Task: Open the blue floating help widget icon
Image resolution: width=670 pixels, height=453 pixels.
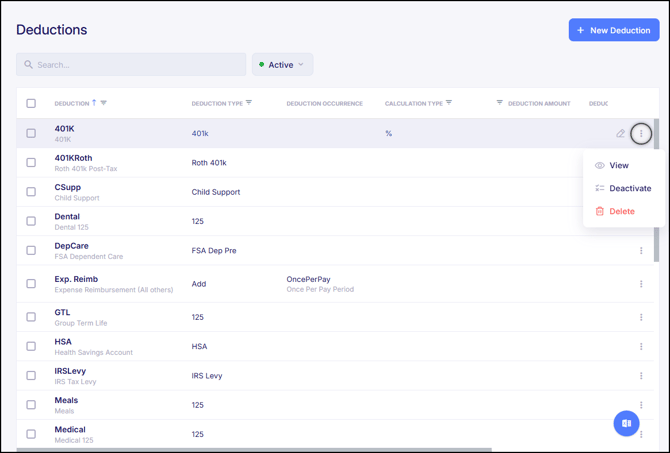Action: (x=626, y=423)
